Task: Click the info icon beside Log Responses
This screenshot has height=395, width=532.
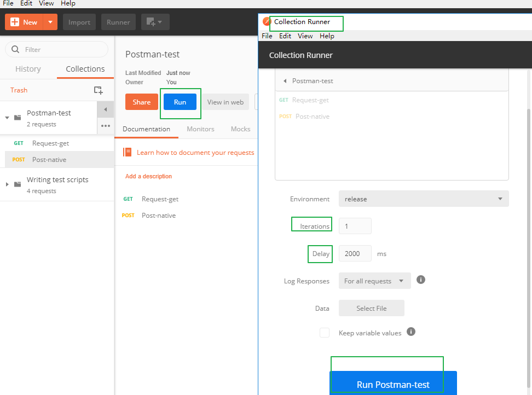Action: [x=421, y=280]
